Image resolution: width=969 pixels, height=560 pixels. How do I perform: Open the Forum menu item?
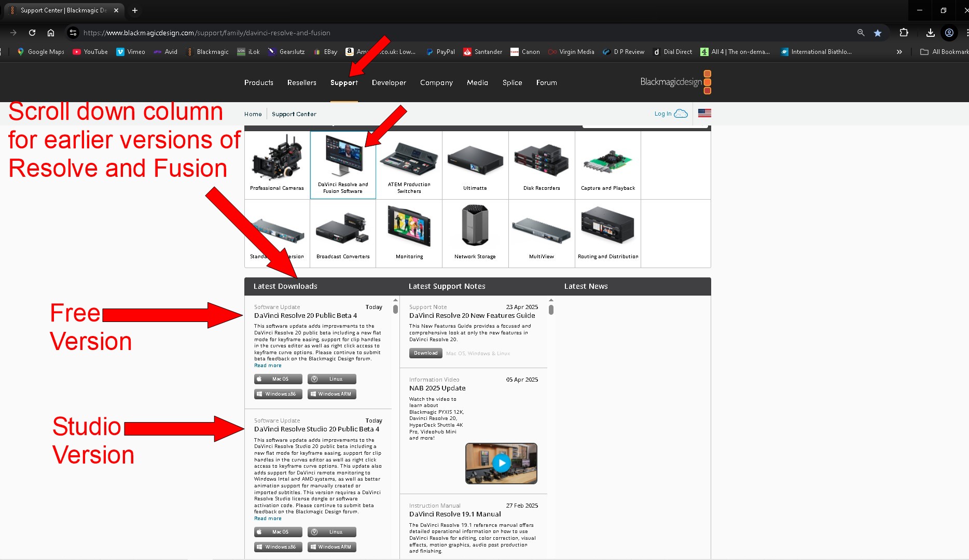546,82
